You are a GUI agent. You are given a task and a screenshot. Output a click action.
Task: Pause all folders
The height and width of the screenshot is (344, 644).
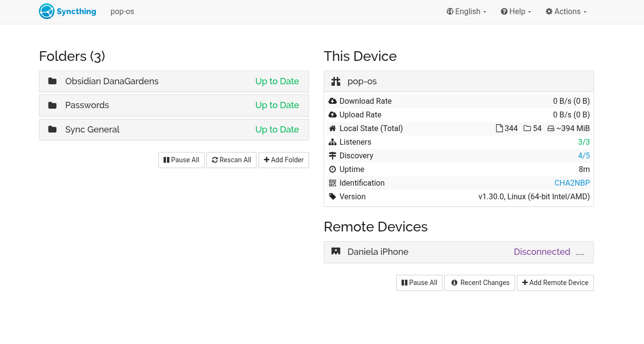181,160
